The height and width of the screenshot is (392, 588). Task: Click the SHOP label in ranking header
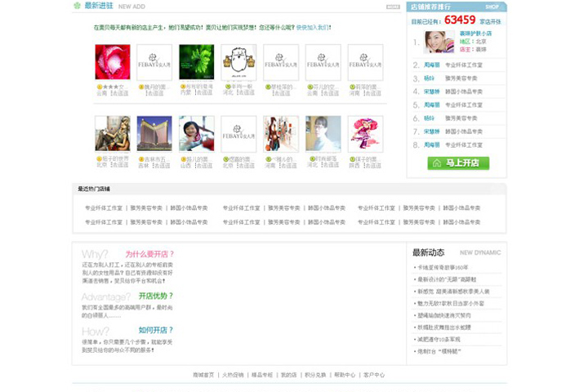(x=492, y=7)
